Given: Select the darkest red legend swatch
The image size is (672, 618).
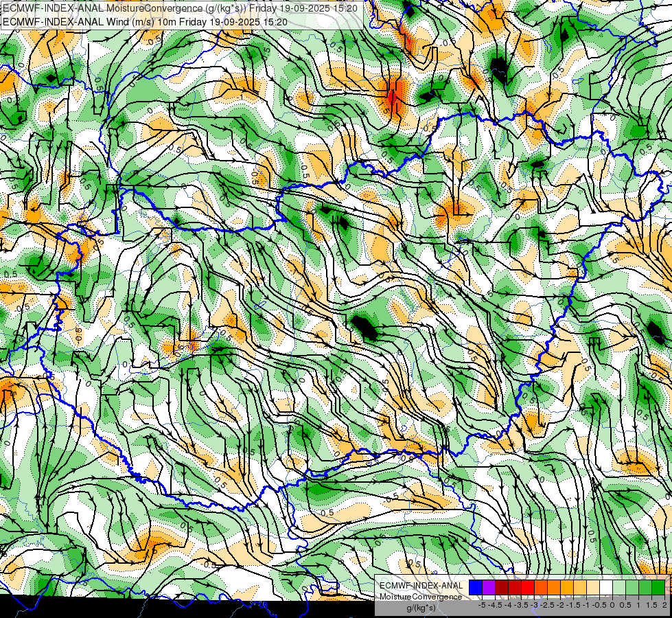Looking at the screenshot, I should click(x=502, y=587).
